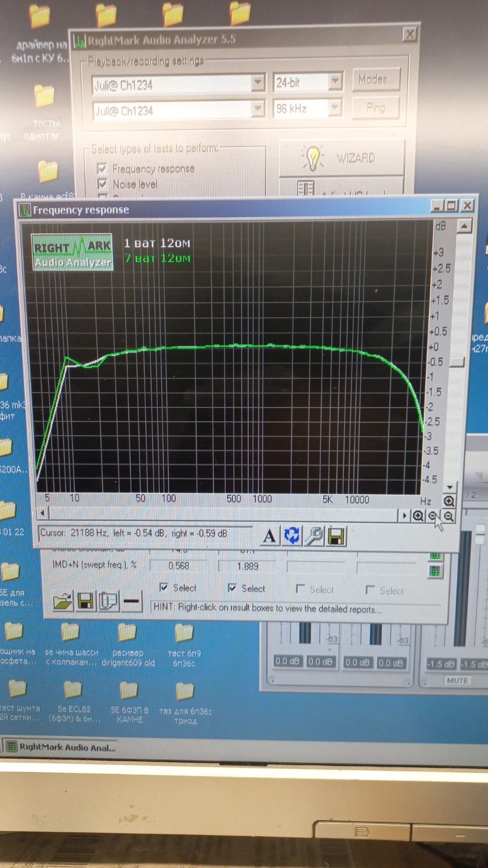488x868 pixels.
Task: Launch the WIZARD button
Action: [341, 157]
